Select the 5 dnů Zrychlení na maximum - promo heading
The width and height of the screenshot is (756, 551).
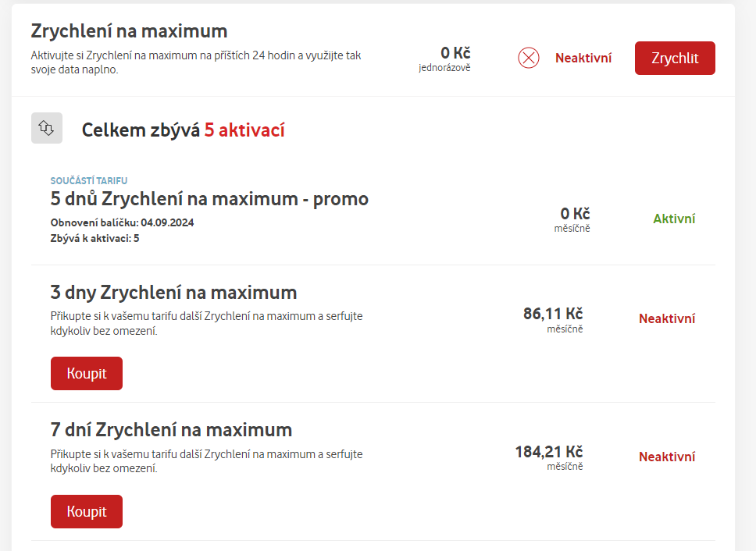click(209, 199)
